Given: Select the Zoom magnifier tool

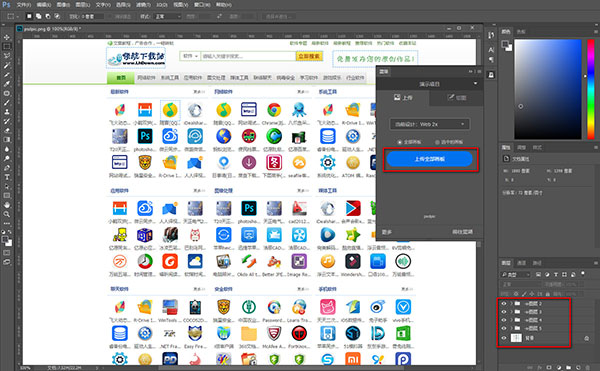Looking at the screenshot, I should click(x=7, y=214).
